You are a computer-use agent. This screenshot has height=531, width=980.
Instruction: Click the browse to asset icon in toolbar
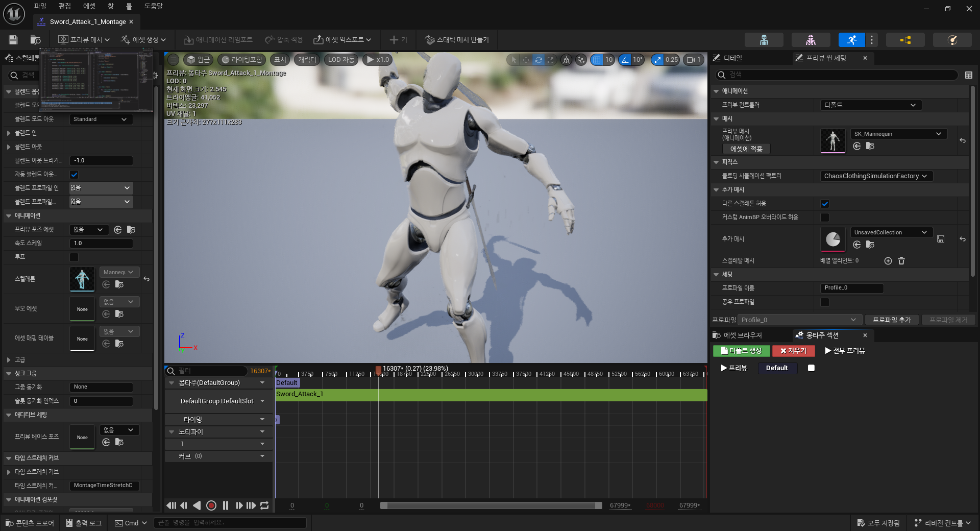35,40
